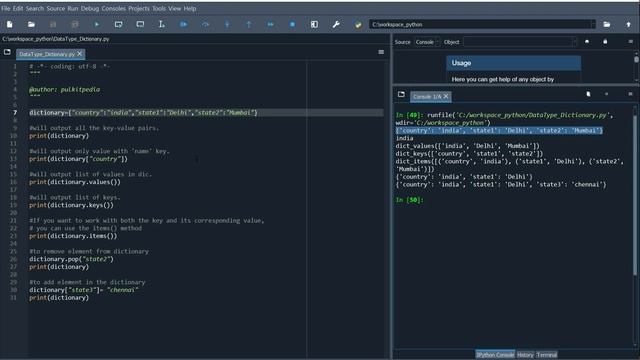Image resolution: width=640 pixels, height=360 pixels.
Task: Click the working directory path field
Action: (x=480, y=24)
